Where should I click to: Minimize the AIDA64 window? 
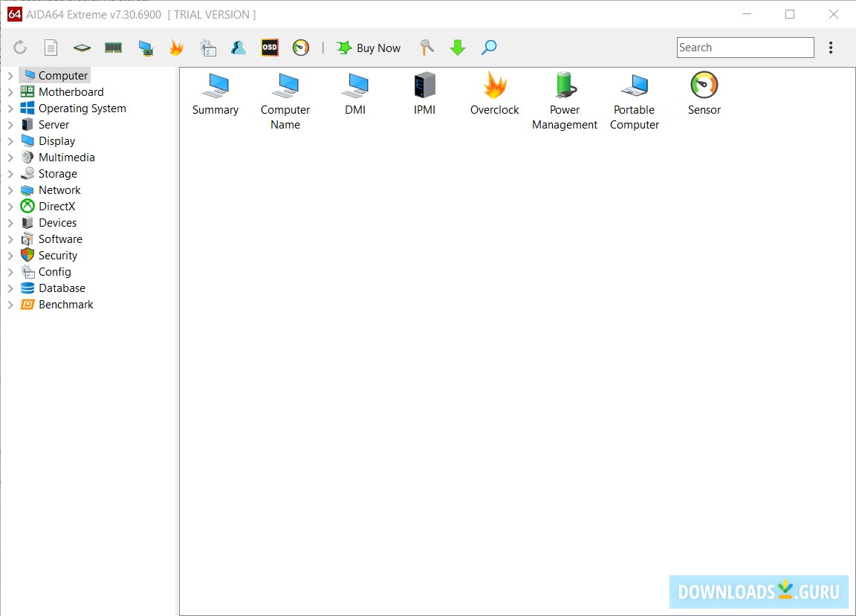747,14
